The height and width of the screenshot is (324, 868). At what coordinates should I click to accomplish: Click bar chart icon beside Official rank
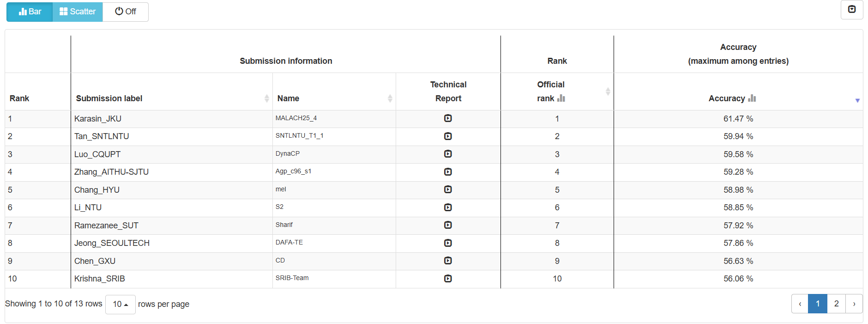point(561,98)
